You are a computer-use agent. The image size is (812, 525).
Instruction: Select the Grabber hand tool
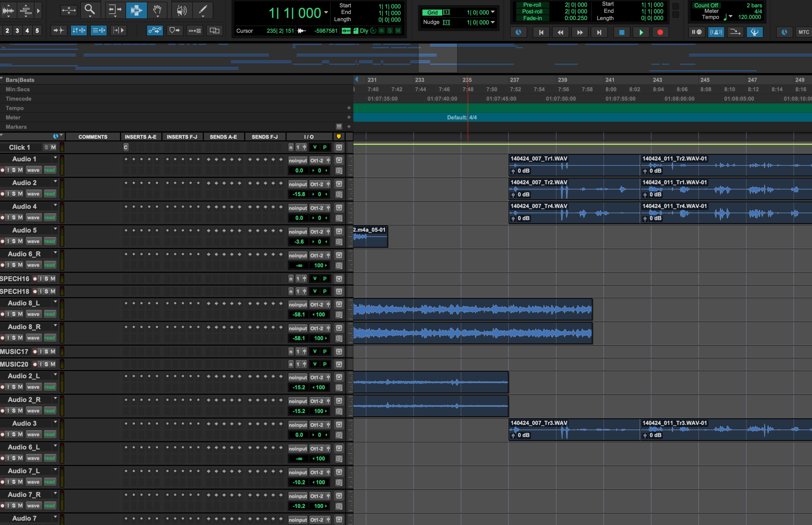point(158,10)
